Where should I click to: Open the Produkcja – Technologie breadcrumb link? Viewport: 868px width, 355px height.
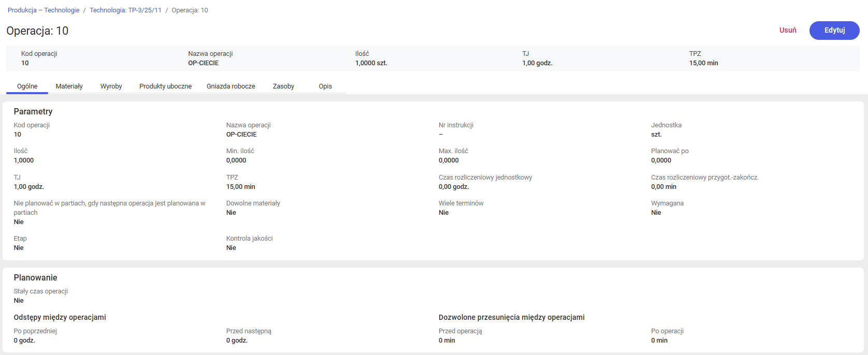click(x=44, y=10)
